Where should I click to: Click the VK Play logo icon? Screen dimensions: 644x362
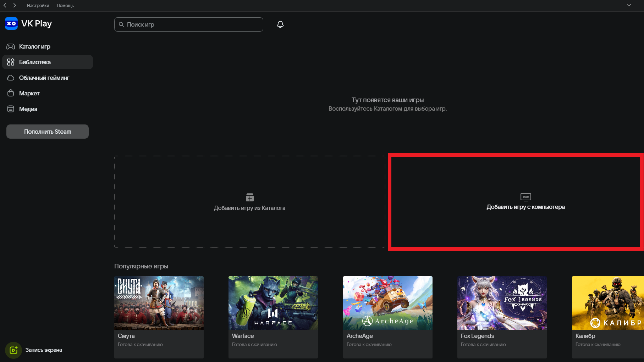coord(11,23)
